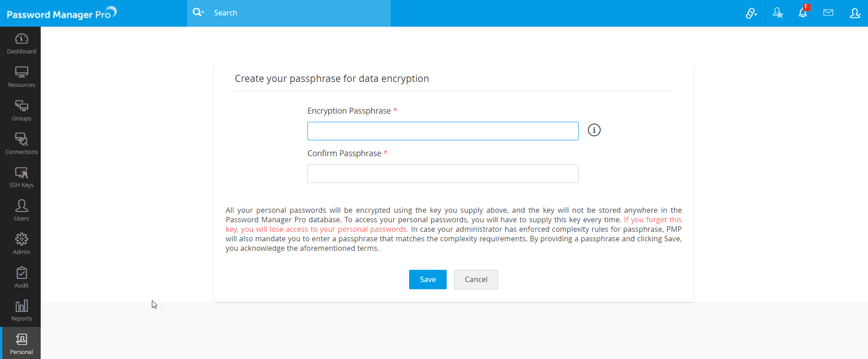
Task: Show passphrase info tooltip icon
Action: pos(594,130)
